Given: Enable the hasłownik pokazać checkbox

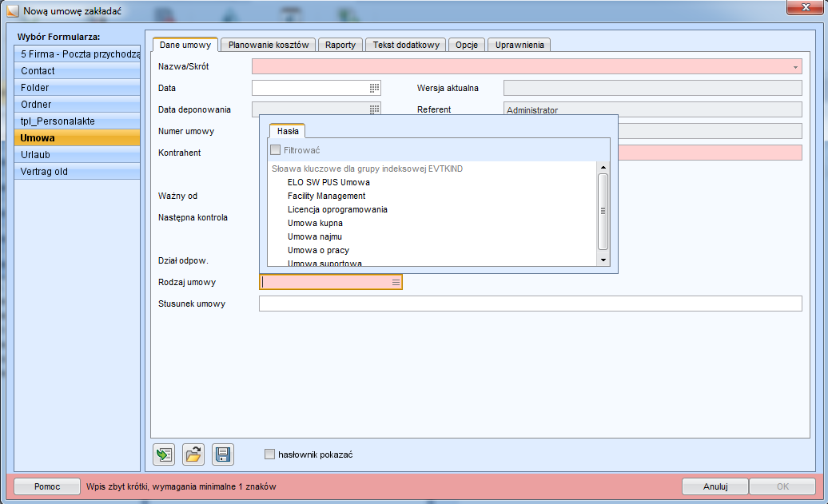Looking at the screenshot, I should (269, 454).
